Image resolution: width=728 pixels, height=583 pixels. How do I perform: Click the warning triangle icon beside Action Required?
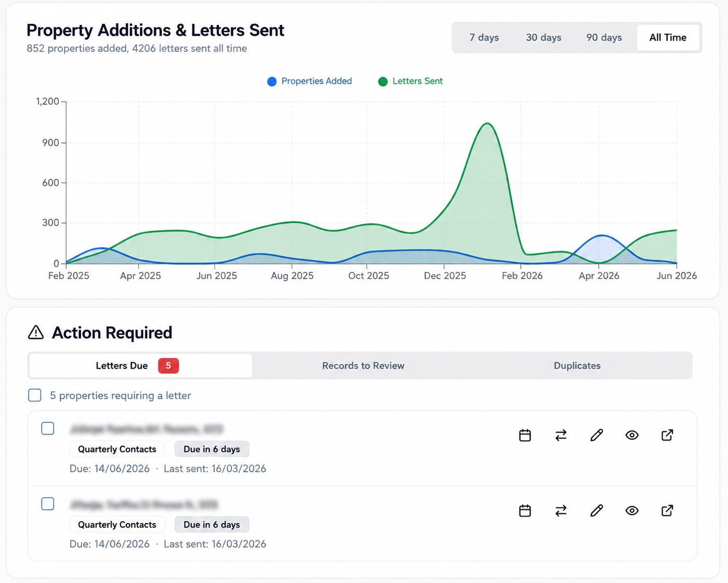click(x=36, y=333)
